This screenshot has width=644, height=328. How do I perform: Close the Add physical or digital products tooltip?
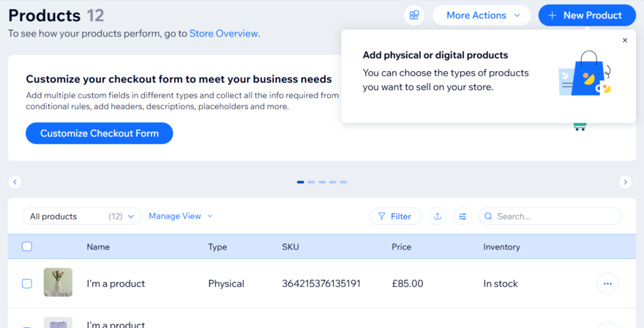pyautogui.click(x=625, y=40)
